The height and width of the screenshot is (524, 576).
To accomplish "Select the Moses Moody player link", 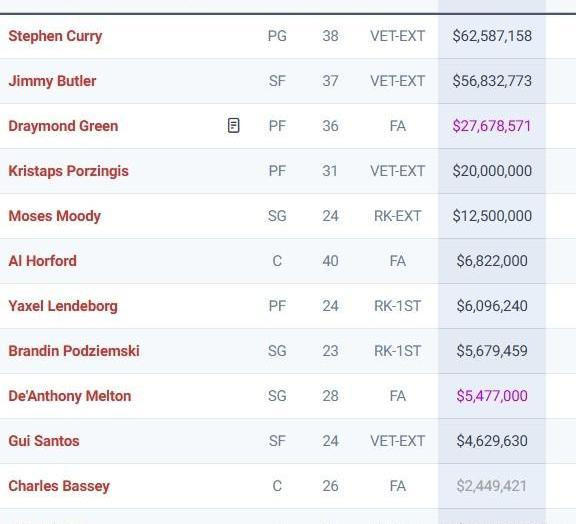I will [x=54, y=216].
